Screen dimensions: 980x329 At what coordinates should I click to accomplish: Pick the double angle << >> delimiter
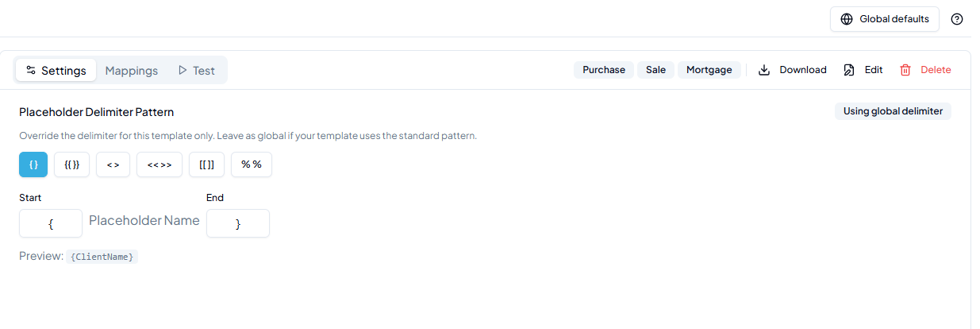[159, 164]
